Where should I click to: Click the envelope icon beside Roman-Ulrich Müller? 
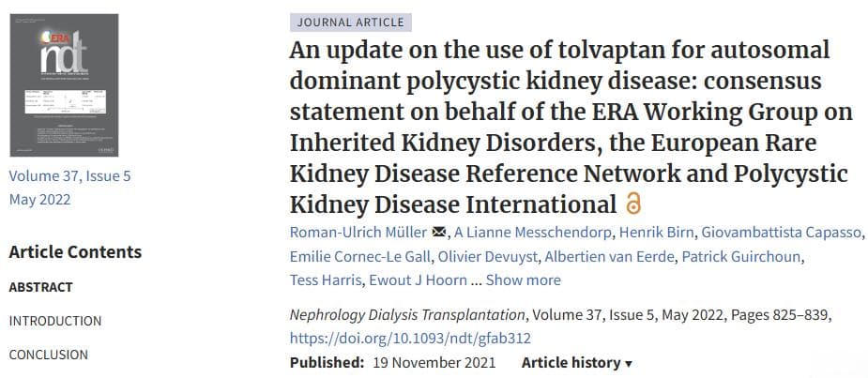(x=439, y=233)
